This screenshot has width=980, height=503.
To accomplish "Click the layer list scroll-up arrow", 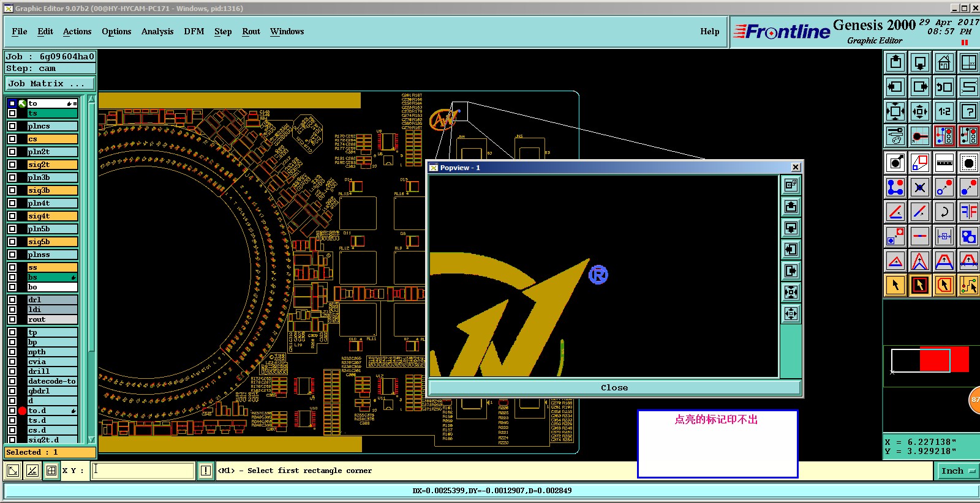I will [92, 99].
